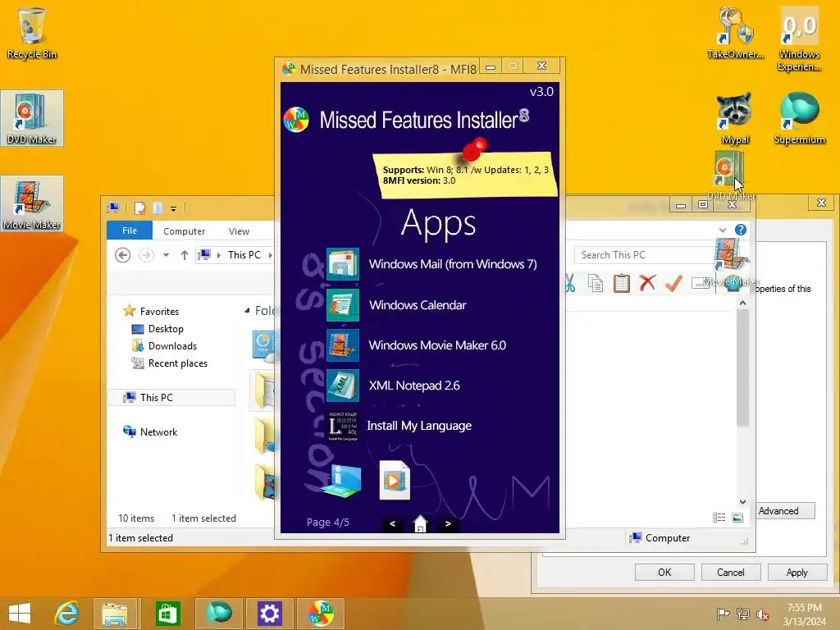Click the media file icon in installer
Image resolution: width=840 pixels, height=630 pixels.
(395, 480)
